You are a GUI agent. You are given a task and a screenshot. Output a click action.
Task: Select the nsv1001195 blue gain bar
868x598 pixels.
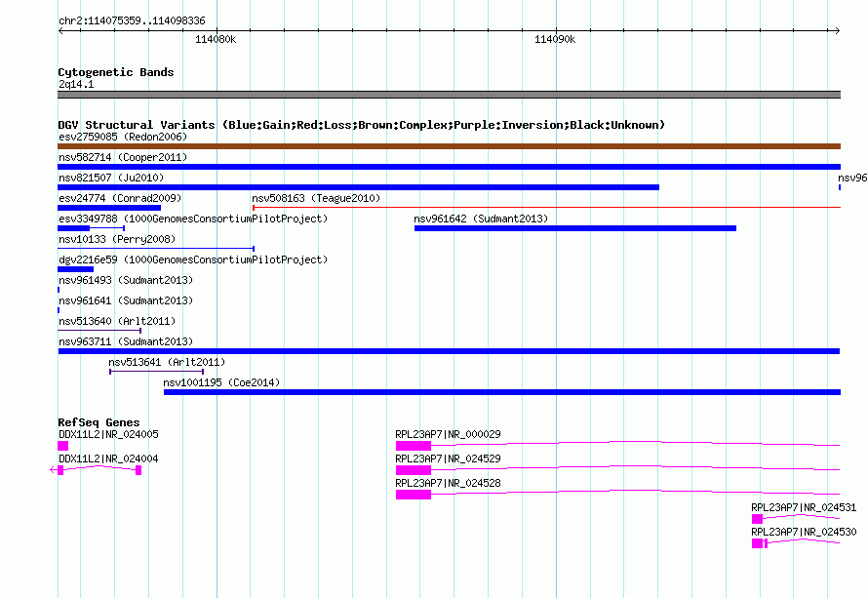click(502, 392)
